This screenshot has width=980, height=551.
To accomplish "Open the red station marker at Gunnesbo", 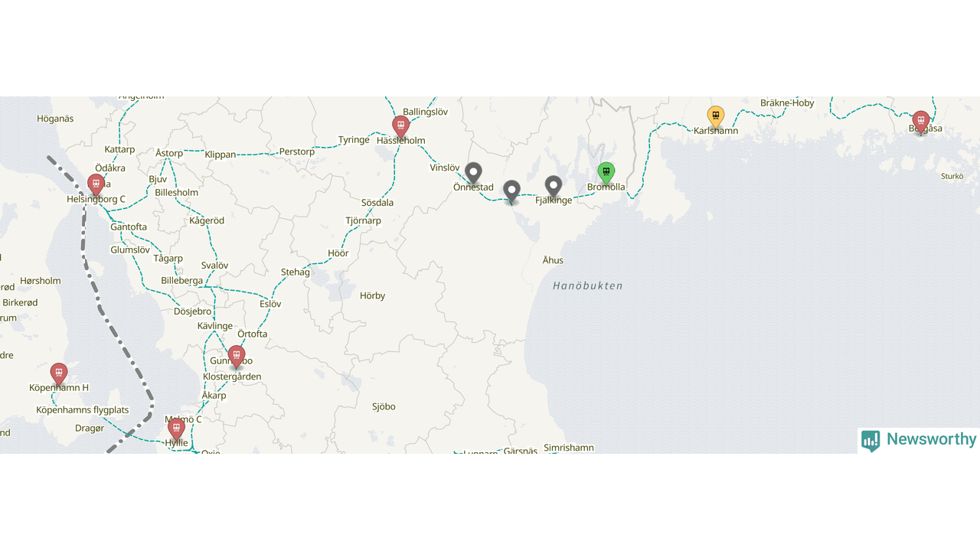I will point(237,356).
